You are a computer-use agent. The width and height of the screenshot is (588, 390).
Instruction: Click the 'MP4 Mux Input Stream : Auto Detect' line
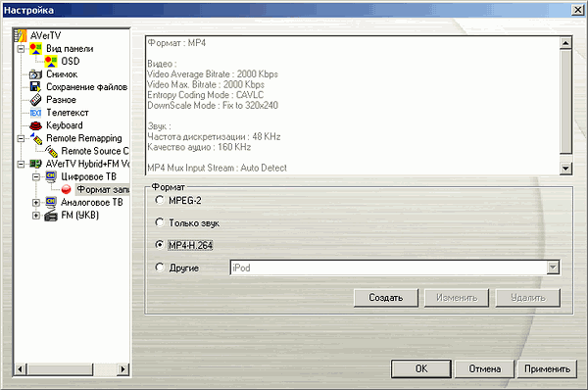(x=218, y=168)
